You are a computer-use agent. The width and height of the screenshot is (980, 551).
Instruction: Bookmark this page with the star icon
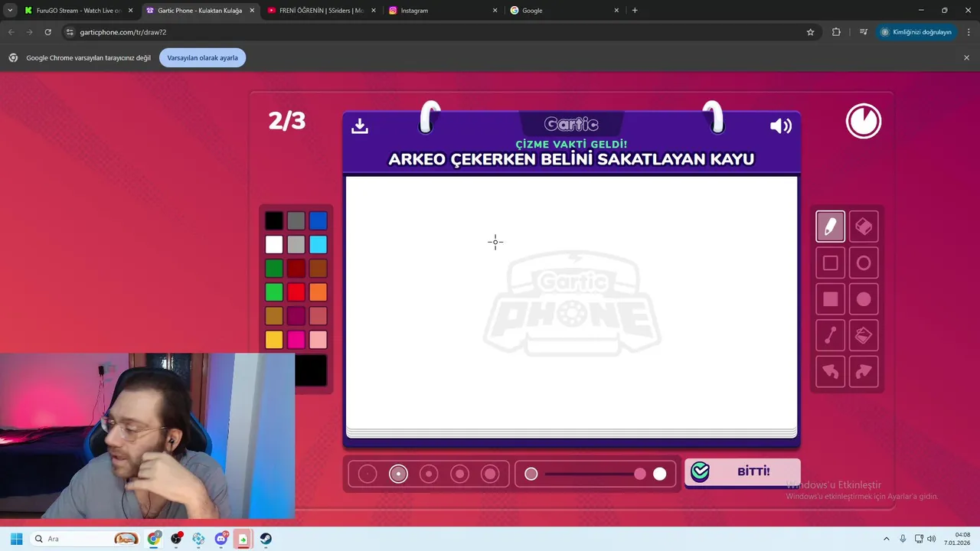(x=810, y=32)
